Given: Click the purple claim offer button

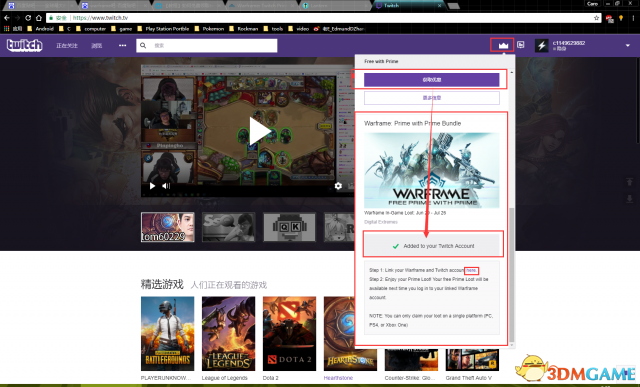Looking at the screenshot, I should [x=431, y=80].
